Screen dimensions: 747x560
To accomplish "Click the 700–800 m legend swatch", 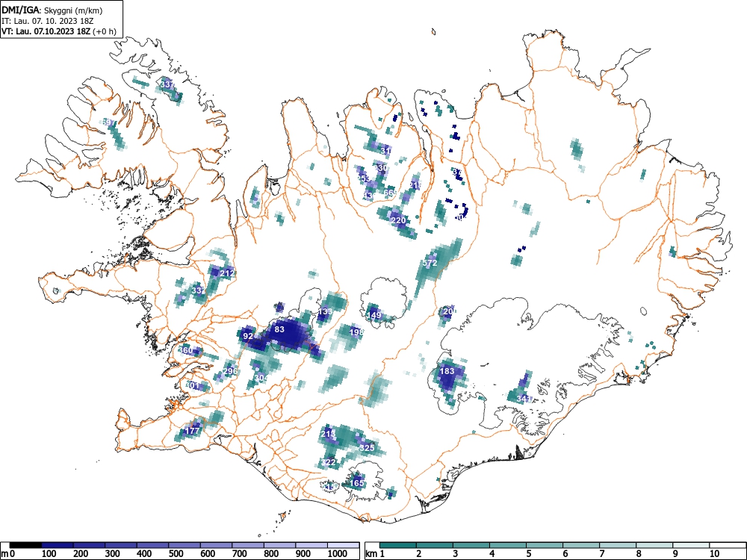I will pos(248,545).
